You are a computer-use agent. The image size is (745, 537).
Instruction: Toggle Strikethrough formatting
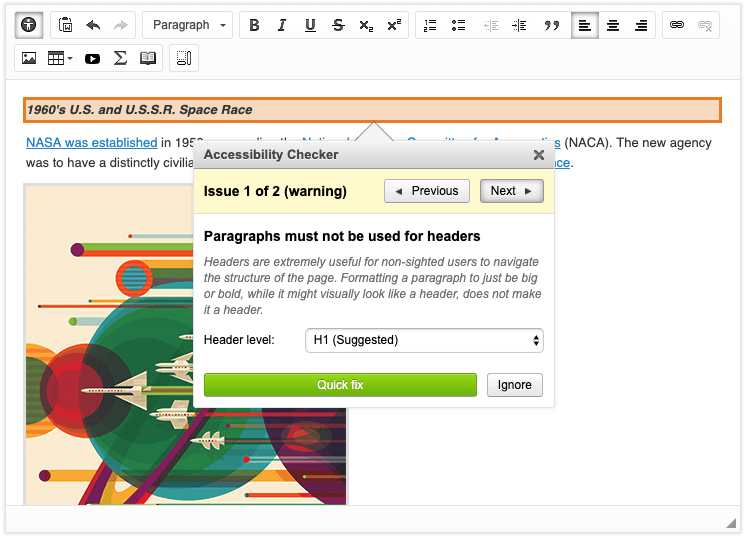click(x=338, y=25)
